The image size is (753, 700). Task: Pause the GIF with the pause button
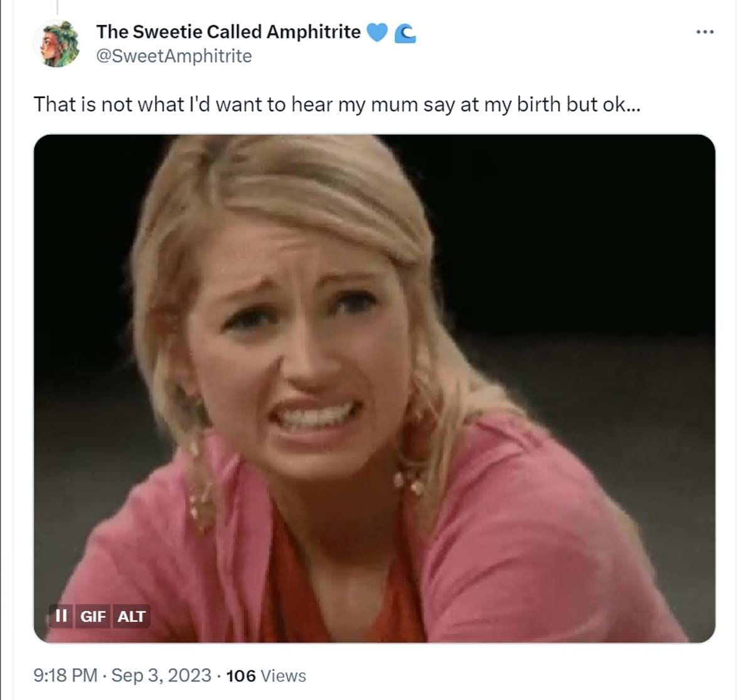[61, 616]
